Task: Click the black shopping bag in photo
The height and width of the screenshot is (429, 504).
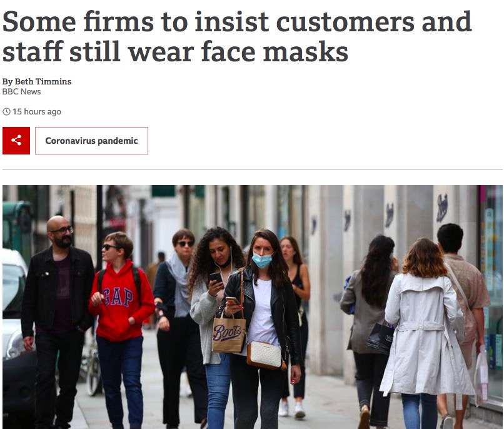Action: [380, 338]
